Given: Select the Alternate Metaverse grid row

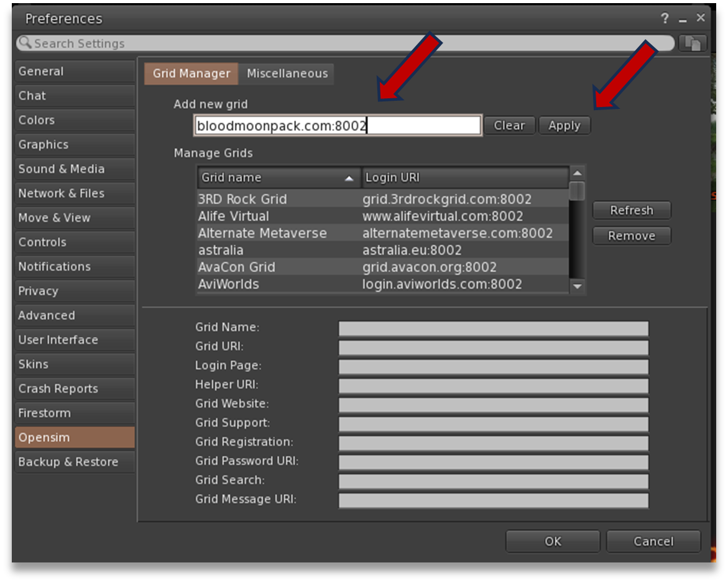Looking at the screenshot, I should point(382,233).
